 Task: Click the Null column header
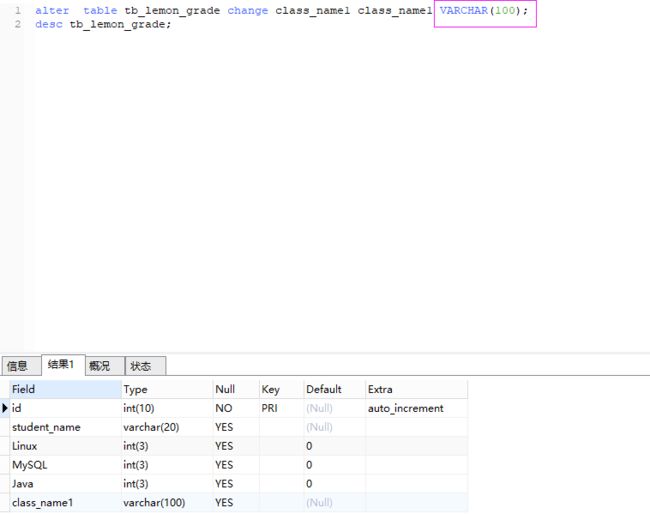pos(236,390)
